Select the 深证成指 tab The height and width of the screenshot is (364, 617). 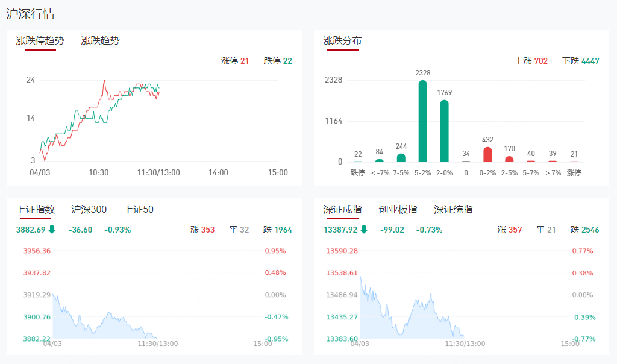pyautogui.click(x=342, y=210)
